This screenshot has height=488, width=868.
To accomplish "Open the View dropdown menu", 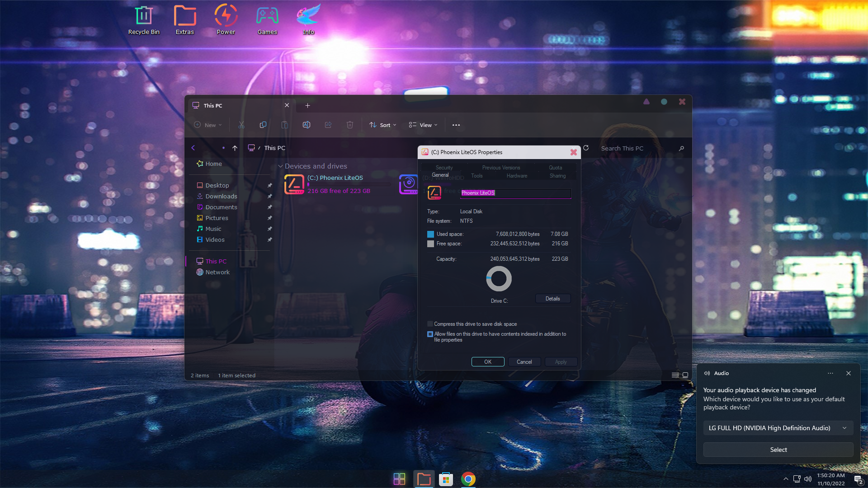I will tap(423, 125).
